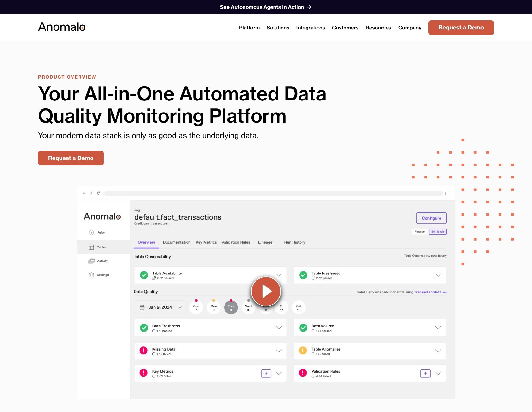Click the calendar icon beside Jan 9, 2024
This screenshot has height=412, width=532.
point(142,307)
